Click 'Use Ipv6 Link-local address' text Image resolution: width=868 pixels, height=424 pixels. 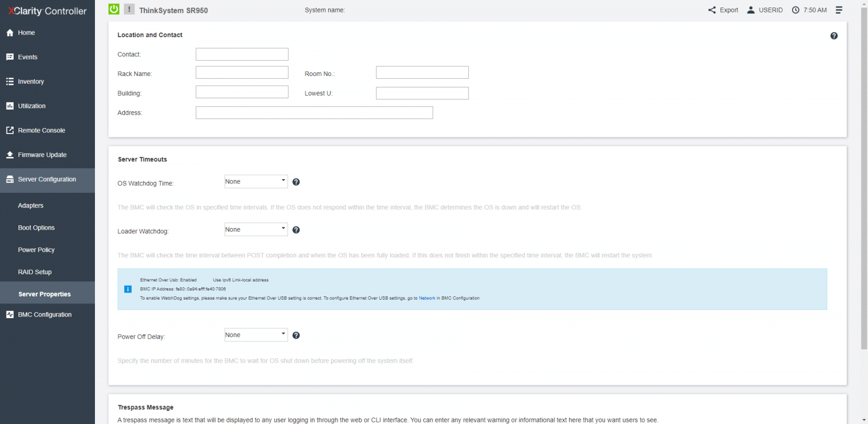[241, 280]
